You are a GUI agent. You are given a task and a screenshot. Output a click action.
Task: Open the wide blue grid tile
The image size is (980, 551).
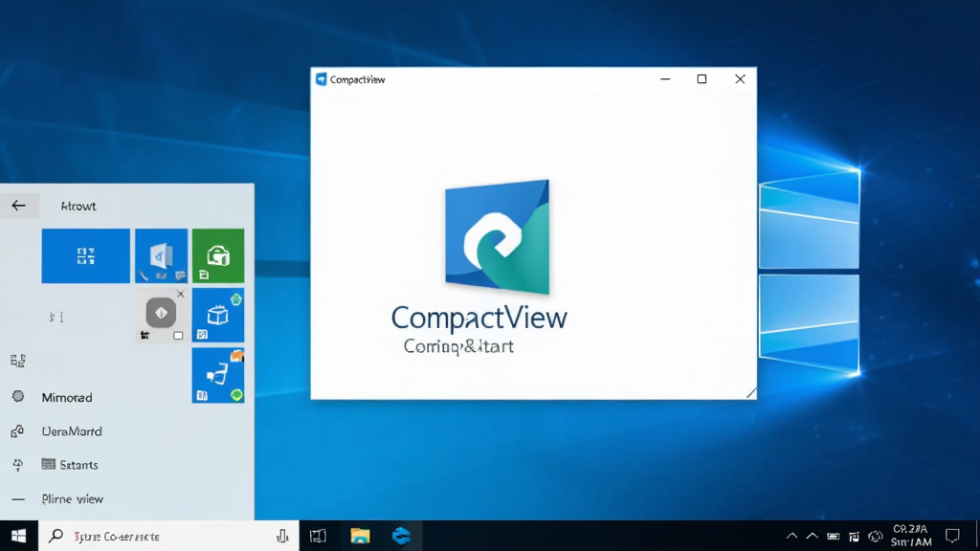pos(86,256)
